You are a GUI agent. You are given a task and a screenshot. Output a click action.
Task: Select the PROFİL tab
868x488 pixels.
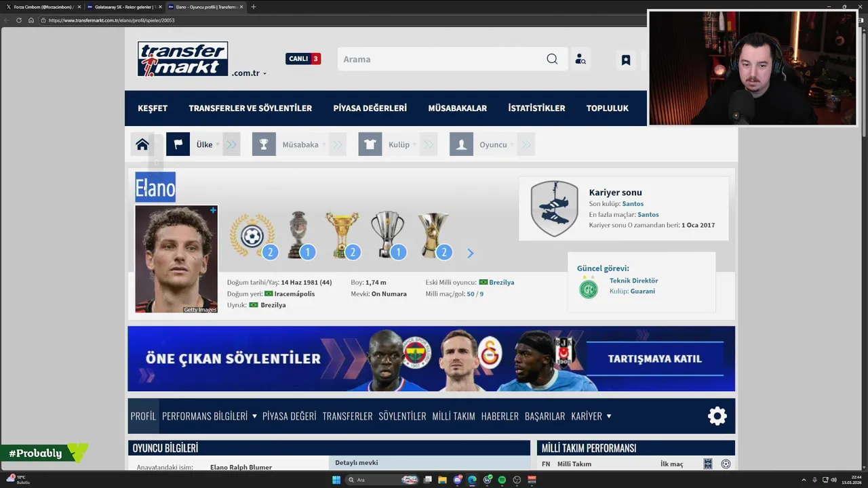click(x=143, y=415)
